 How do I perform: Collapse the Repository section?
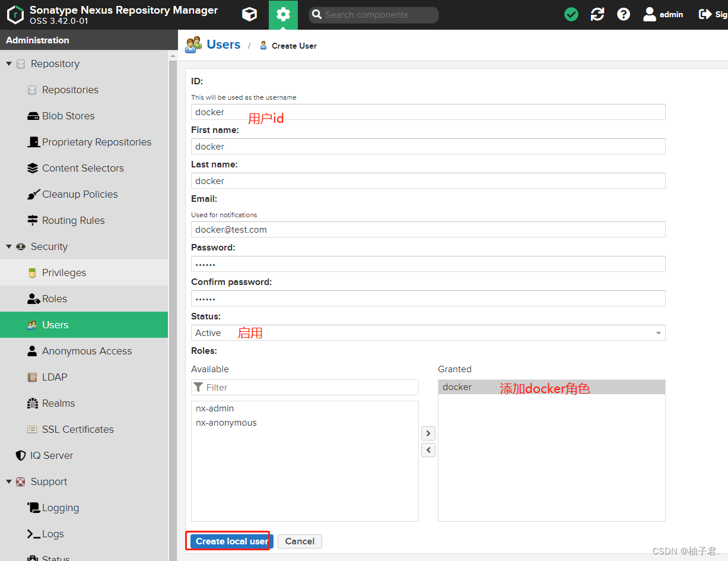click(9, 64)
